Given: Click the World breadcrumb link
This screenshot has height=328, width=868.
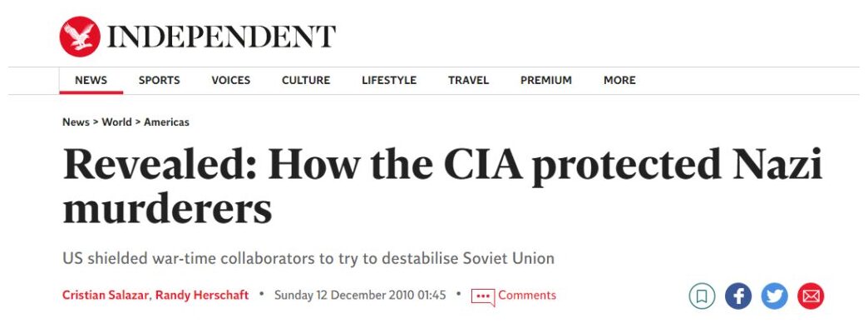Looking at the screenshot, I should coord(116,122).
